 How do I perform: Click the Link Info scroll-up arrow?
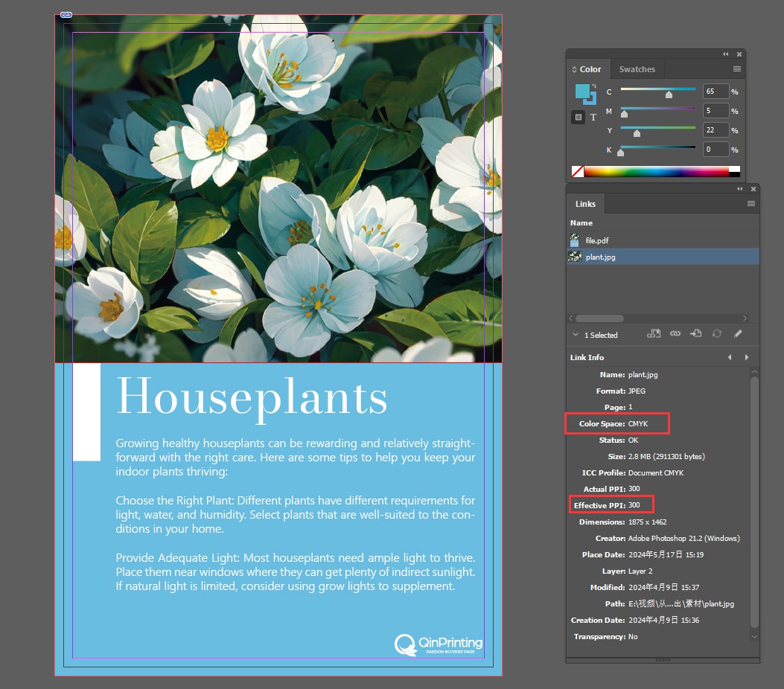pos(754,372)
